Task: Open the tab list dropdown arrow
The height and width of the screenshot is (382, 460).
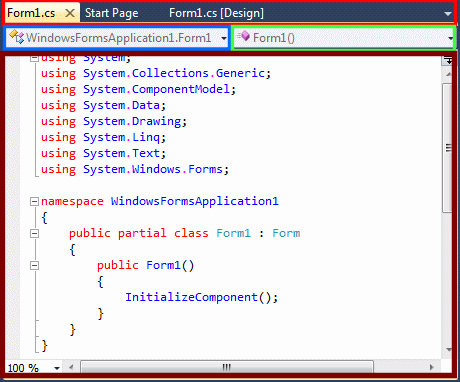Action: (448, 14)
